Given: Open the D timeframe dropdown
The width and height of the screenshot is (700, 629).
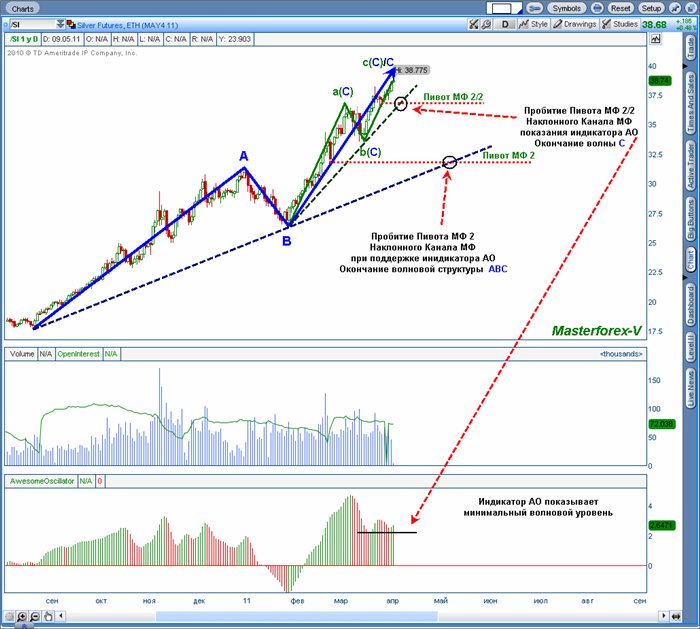Looking at the screenshot, I should pos(505,24).
